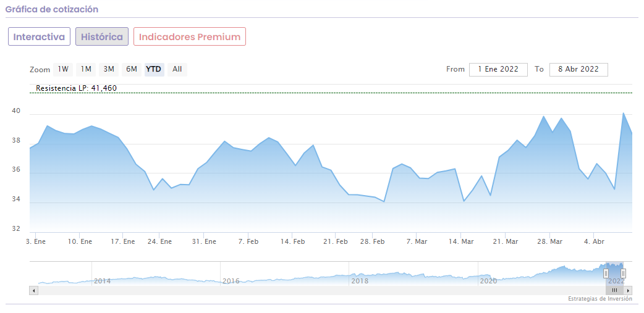Click the 2018 area in the navigator
Viewport: 644px width, 313px height.
(360, 281)
